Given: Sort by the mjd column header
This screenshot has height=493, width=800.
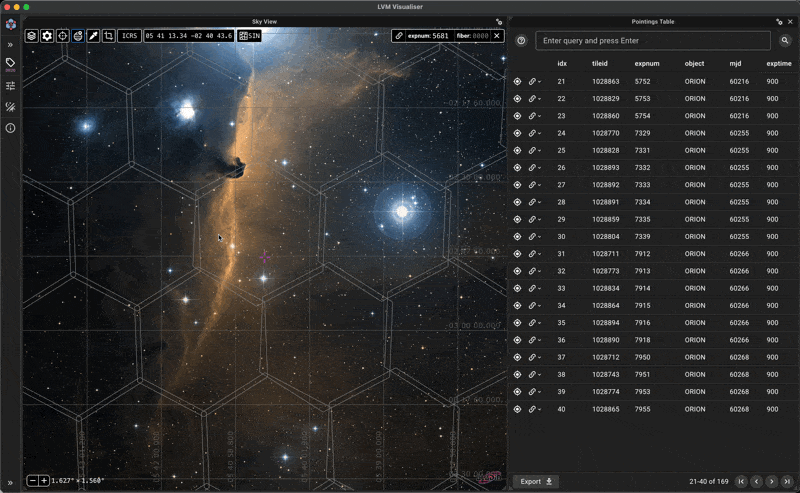Looking at the screenshot, I should 735,64.
